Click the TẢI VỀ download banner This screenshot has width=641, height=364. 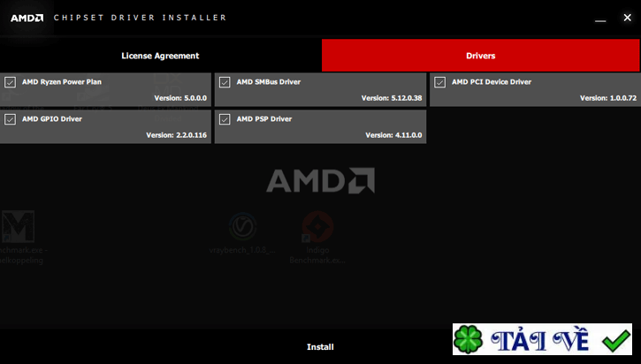pos(542,339)
